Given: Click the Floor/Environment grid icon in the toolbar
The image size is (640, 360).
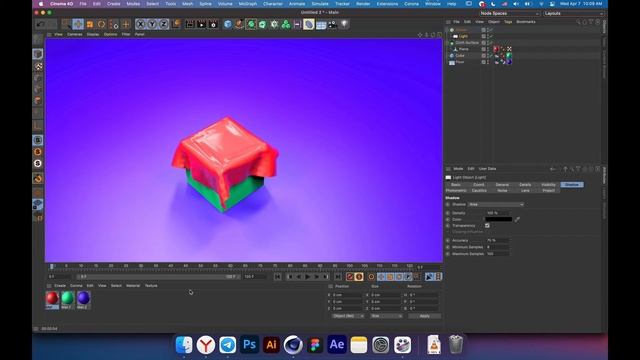Looking at the screenshot, I should 321,24.
